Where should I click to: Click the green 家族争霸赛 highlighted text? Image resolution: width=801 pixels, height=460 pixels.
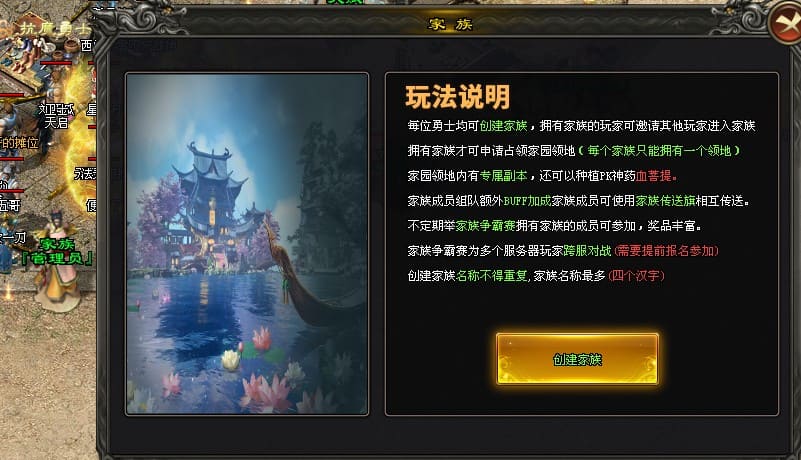485,226
